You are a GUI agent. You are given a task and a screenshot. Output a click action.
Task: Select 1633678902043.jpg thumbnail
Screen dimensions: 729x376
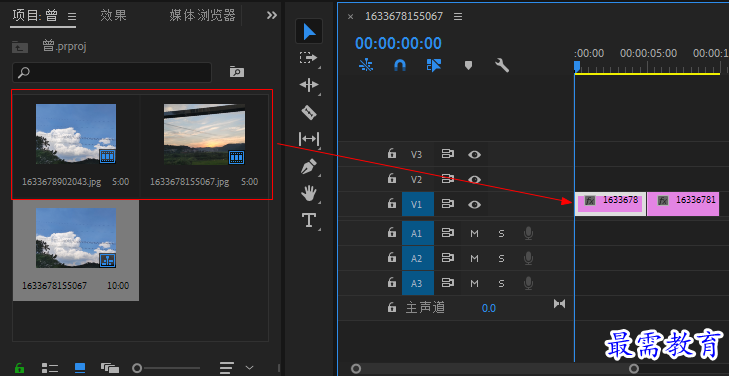pyautogui.click(x=76, y=134)
